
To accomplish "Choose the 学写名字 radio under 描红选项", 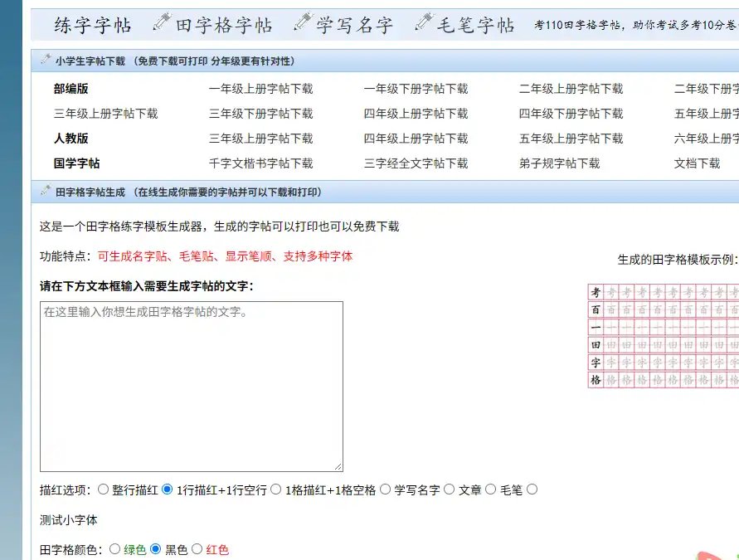I will pos(385,489).
